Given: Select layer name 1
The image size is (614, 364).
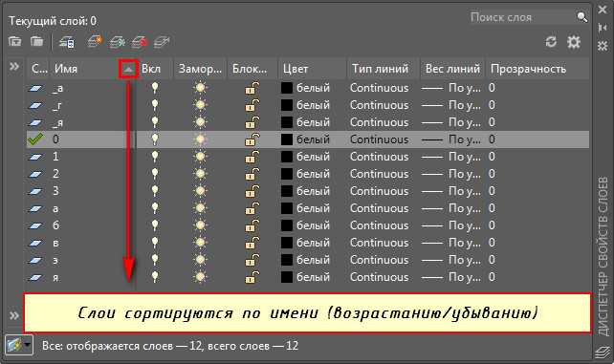Looking at the screenshot, I should point(55,157).
